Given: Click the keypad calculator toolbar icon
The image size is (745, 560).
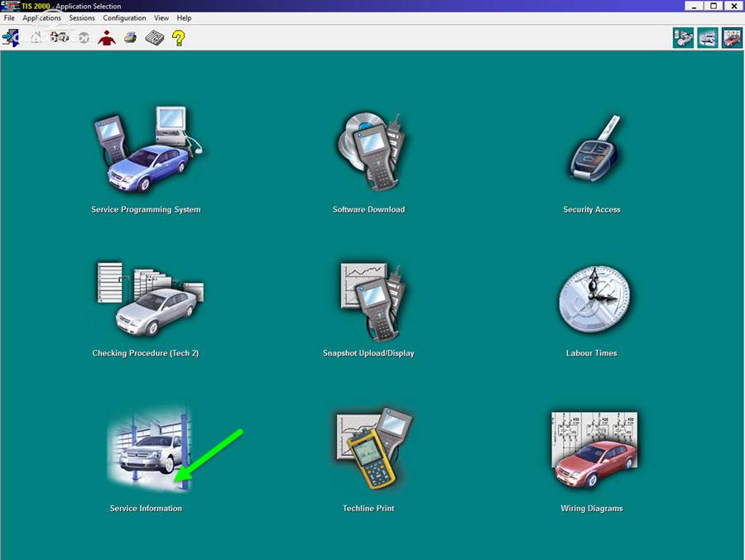Looking at the screenshot, I should pyautogui.click(x=155, y=37).
